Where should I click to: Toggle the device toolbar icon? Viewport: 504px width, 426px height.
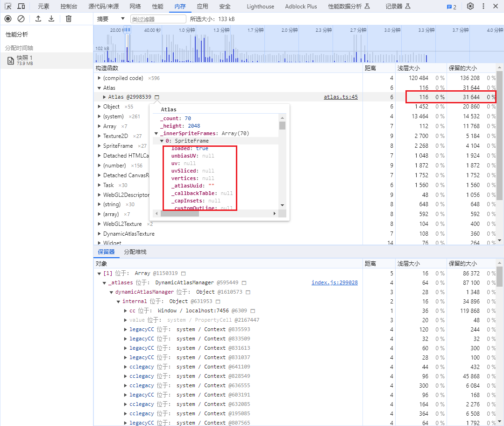[x=21, y=7]
